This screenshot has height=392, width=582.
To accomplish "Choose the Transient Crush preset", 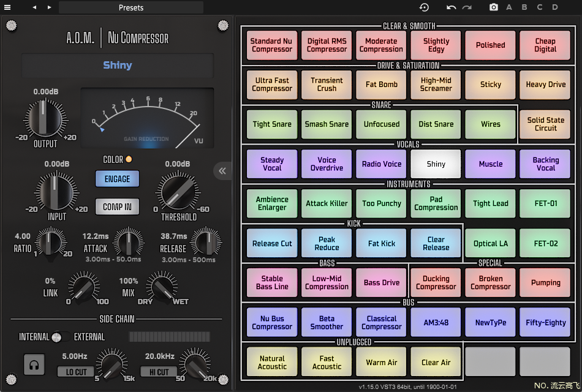I will click(327, 85).
